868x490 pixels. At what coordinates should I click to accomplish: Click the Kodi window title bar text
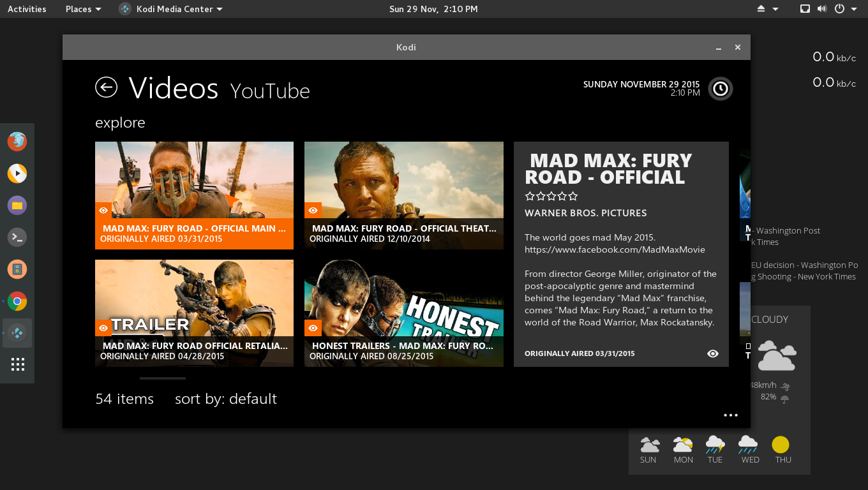[406, 47]
